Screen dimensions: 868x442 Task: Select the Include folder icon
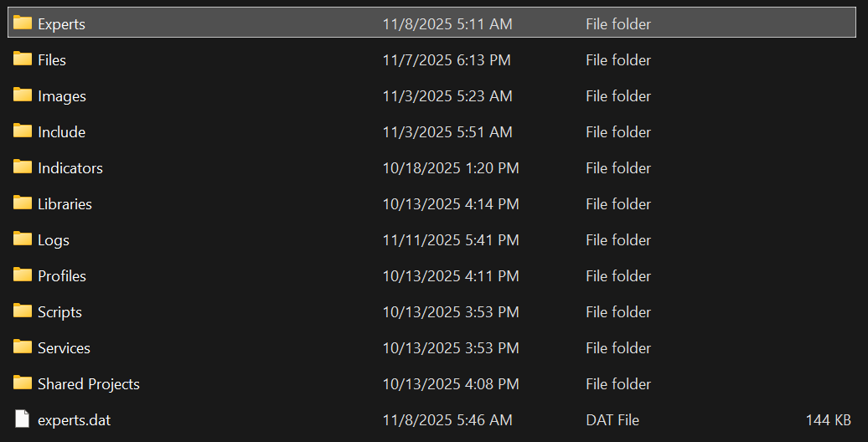click(x=23, y=131)
